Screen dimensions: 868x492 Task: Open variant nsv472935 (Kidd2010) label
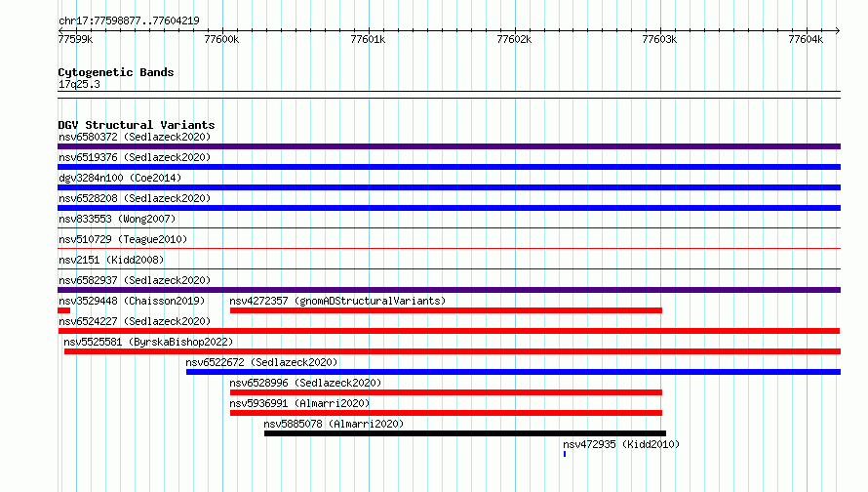pos(621,444)
